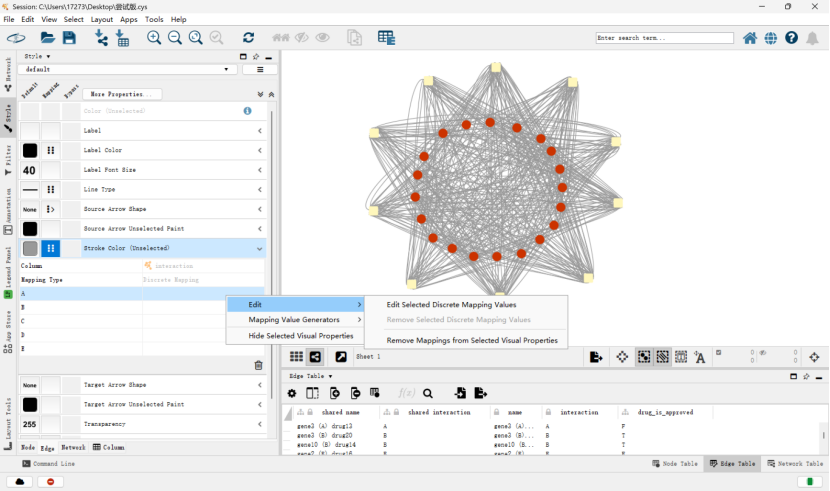Choose Edit Selected Discrete Mapping Values
830x491 pixels.
(451, 305)
